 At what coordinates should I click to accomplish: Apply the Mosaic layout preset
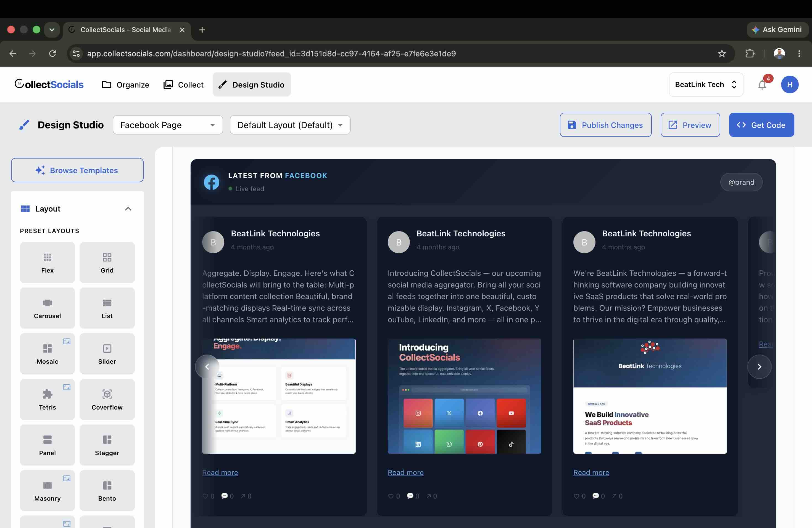[x=48, y=354]
